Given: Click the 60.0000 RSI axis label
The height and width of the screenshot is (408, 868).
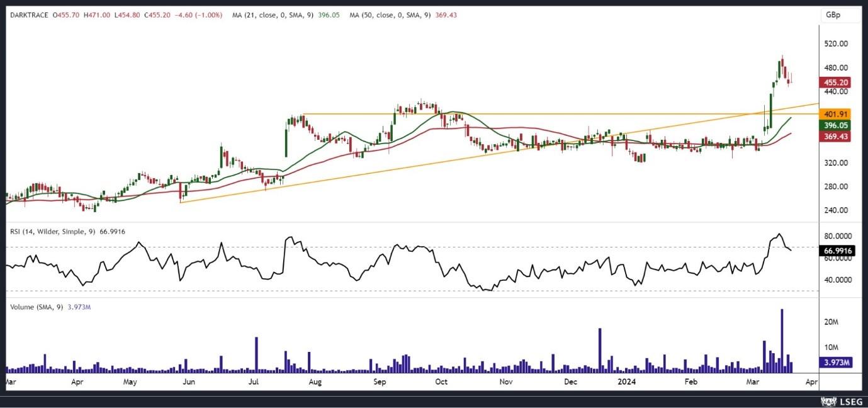Looking at the screenshot, I should pyautogui.click(x=838, y=258).
